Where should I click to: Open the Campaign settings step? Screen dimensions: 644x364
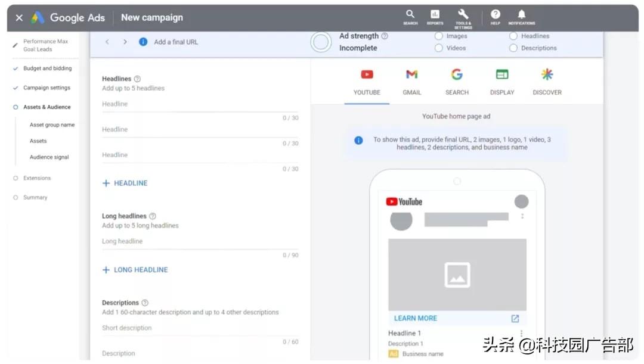coord(47,88)
